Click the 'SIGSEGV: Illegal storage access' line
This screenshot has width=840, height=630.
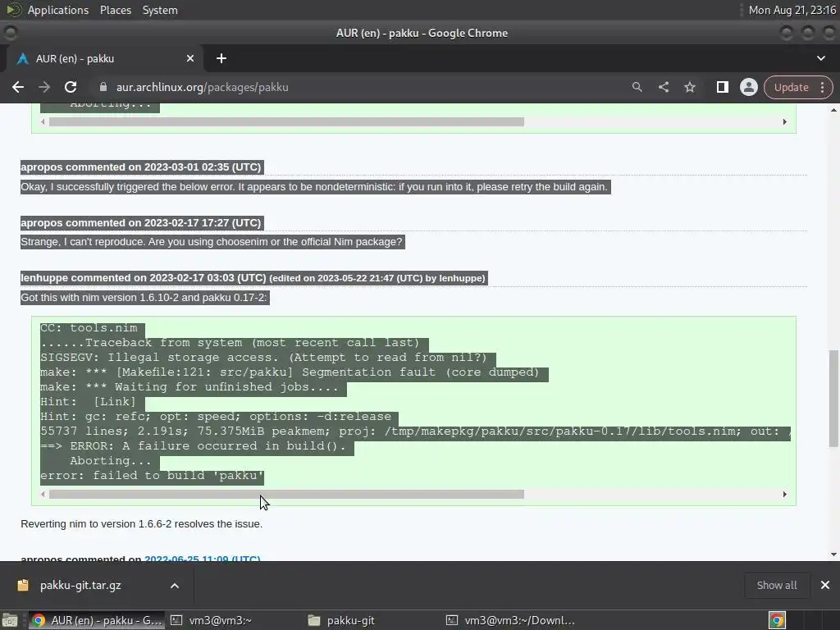263,358
